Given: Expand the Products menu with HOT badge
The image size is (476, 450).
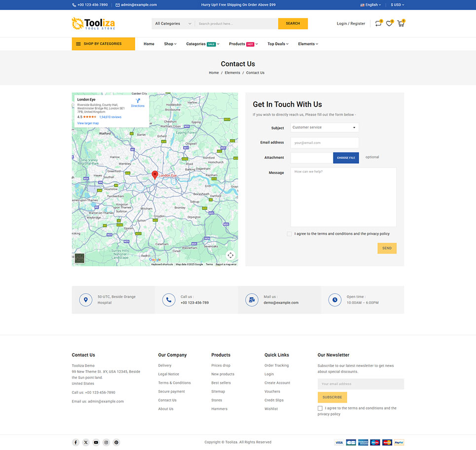Looking at the screenshot, I should 243,44.
